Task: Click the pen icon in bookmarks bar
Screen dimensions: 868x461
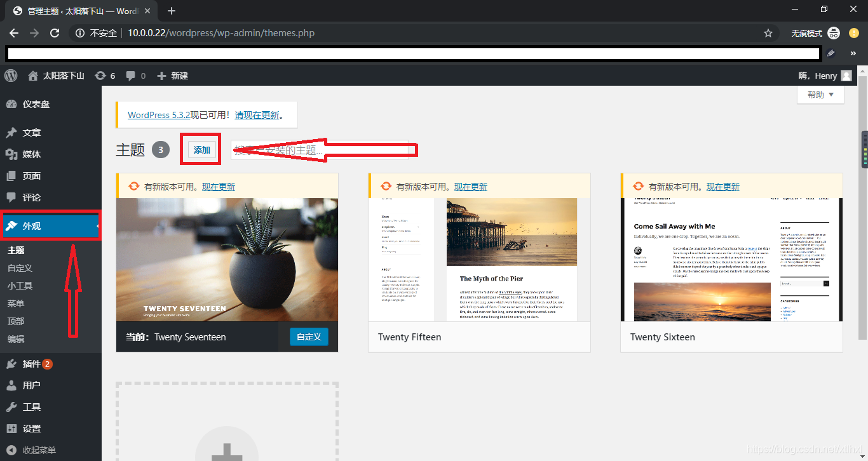Action: point(831,54)
